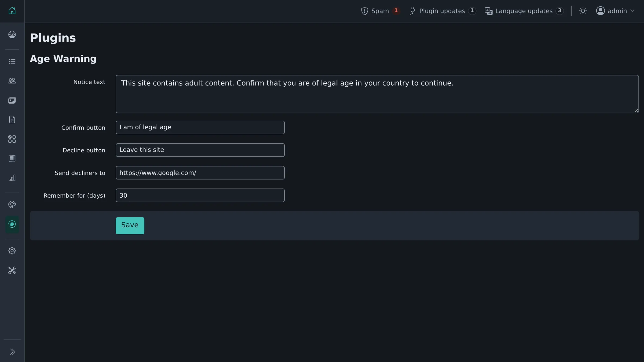Screen dimensions: 644x362
Task: Open Language updates in top bar
Action: (524, 11)
